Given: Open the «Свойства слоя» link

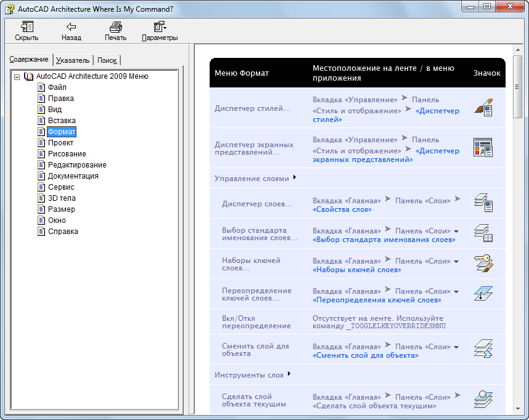Looking at the screenshot, I should 342,209.
